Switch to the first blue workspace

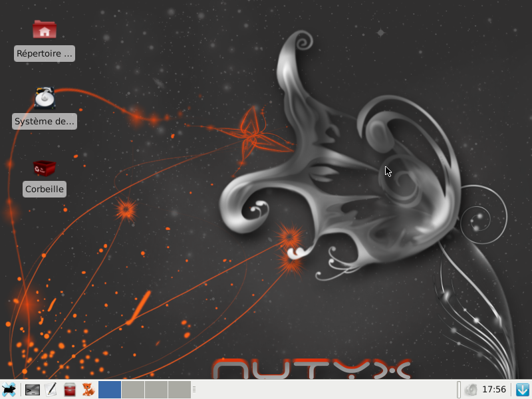[110, 390]
